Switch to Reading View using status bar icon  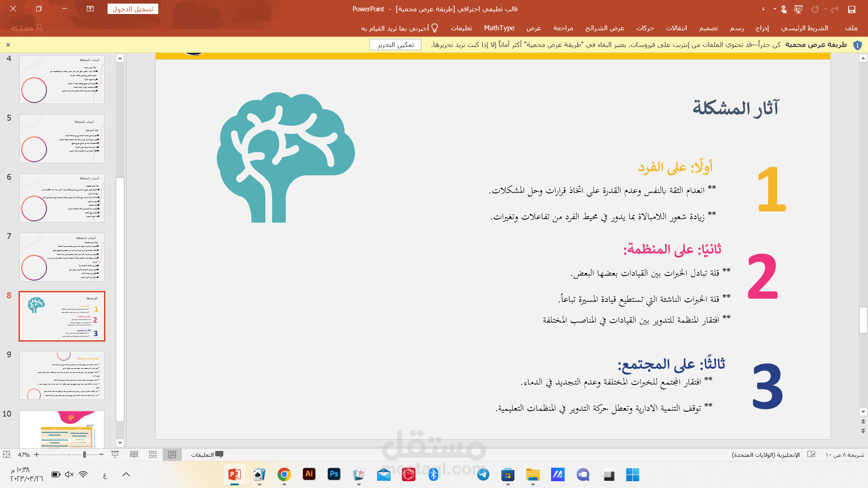click(x=134, y=455)
